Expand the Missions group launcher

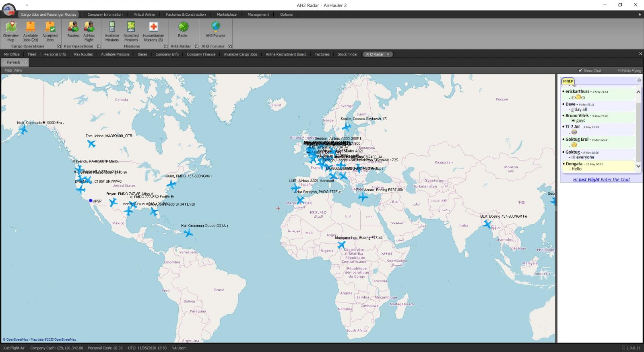pos(165,46)
